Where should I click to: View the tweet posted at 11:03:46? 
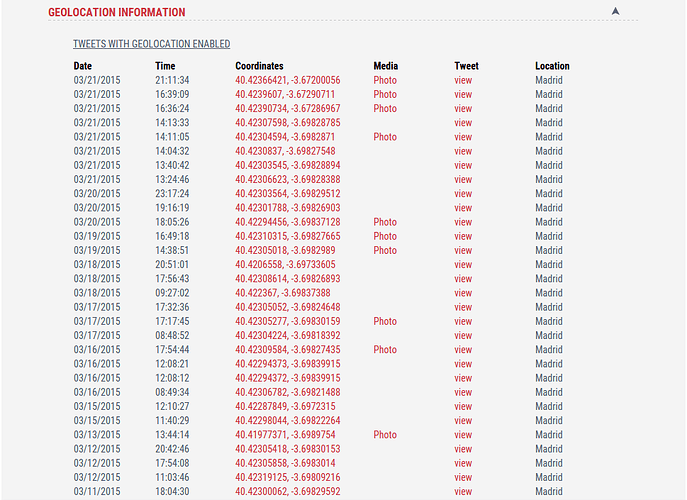[463, 477]
